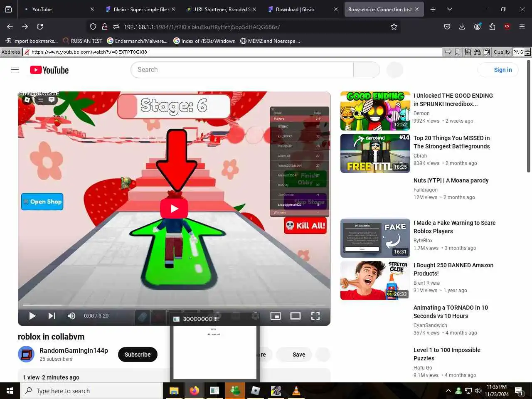Open Top 20 Things You MISSED thumbnail
This screenshot has width=532, height=399.
(375, 153)
